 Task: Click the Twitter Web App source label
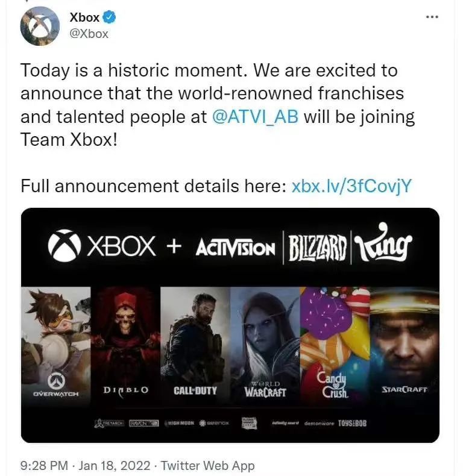(x=209, y=466)
